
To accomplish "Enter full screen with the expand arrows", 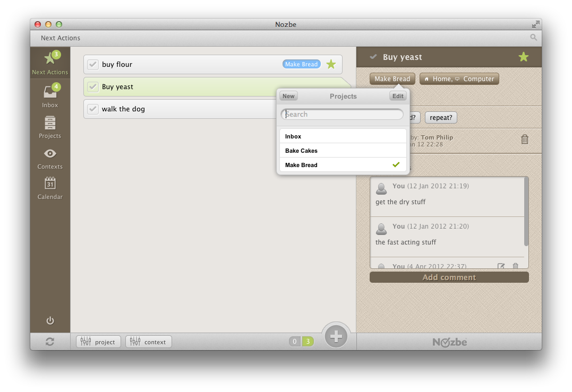I will (535, 24).
